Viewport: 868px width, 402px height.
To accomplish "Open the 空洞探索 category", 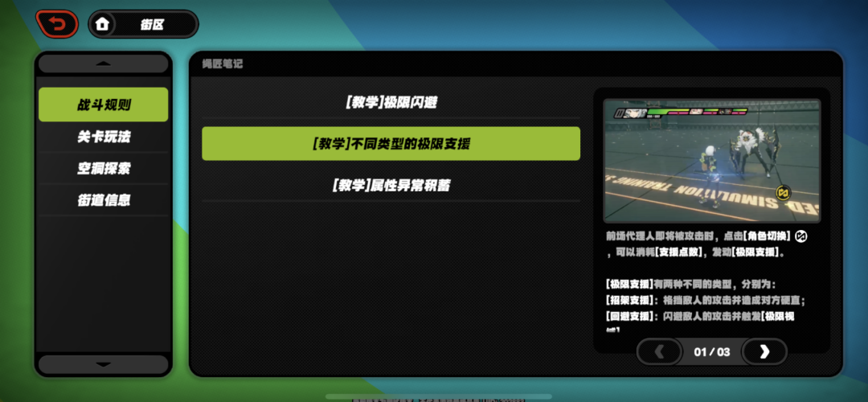I will [104, 168].
